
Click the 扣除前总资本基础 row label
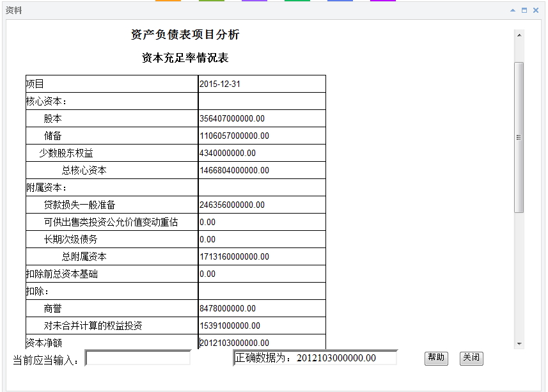62,274
